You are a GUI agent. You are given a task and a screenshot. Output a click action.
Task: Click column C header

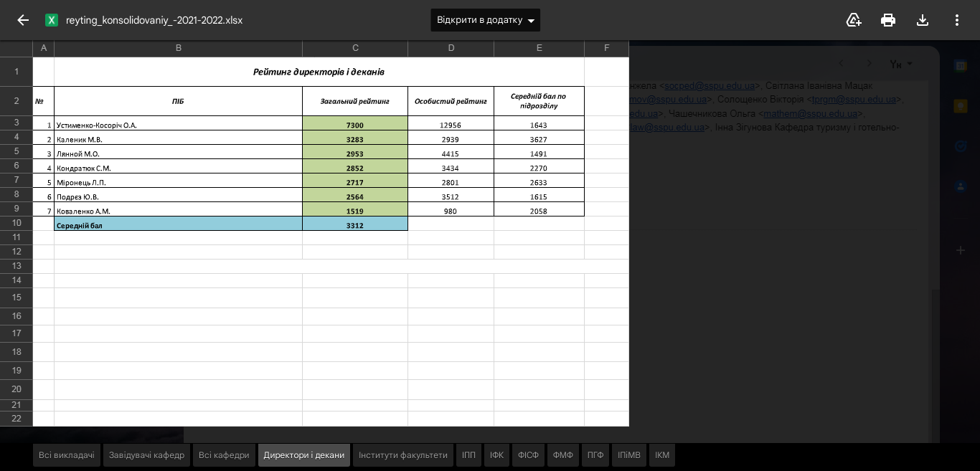[355, 48]
